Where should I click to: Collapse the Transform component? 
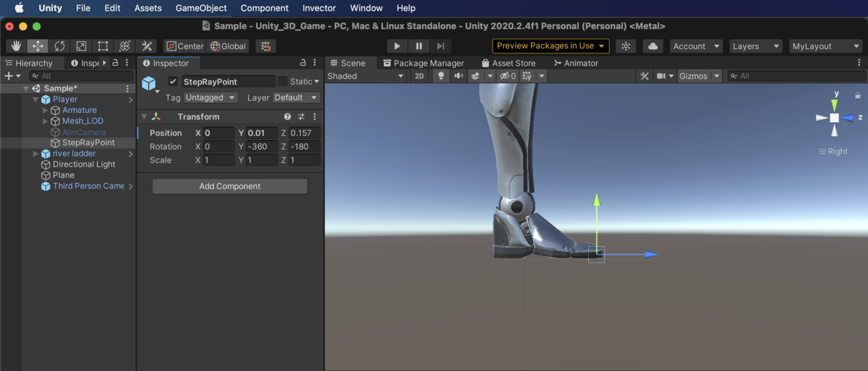pos(144,116)
